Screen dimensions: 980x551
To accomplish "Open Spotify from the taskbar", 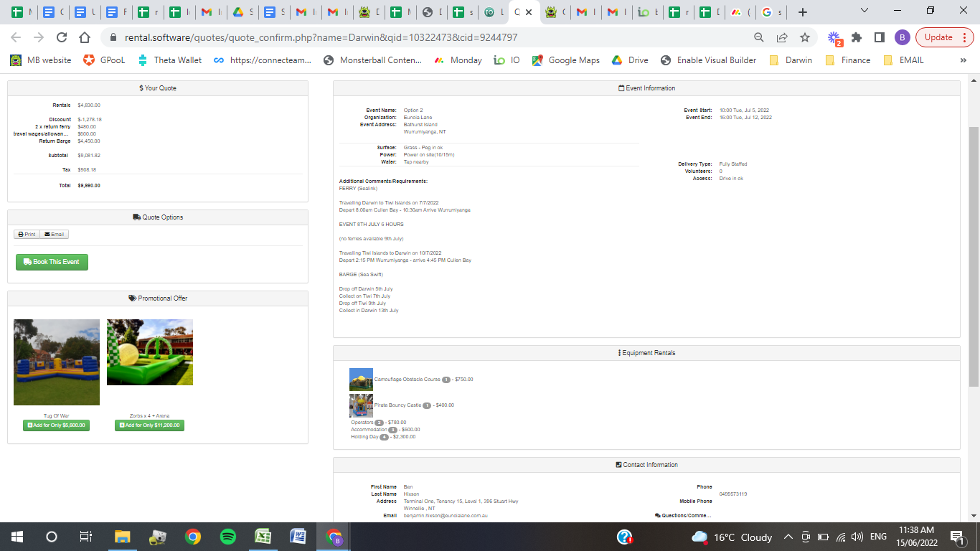I will (x=227, y=537).
